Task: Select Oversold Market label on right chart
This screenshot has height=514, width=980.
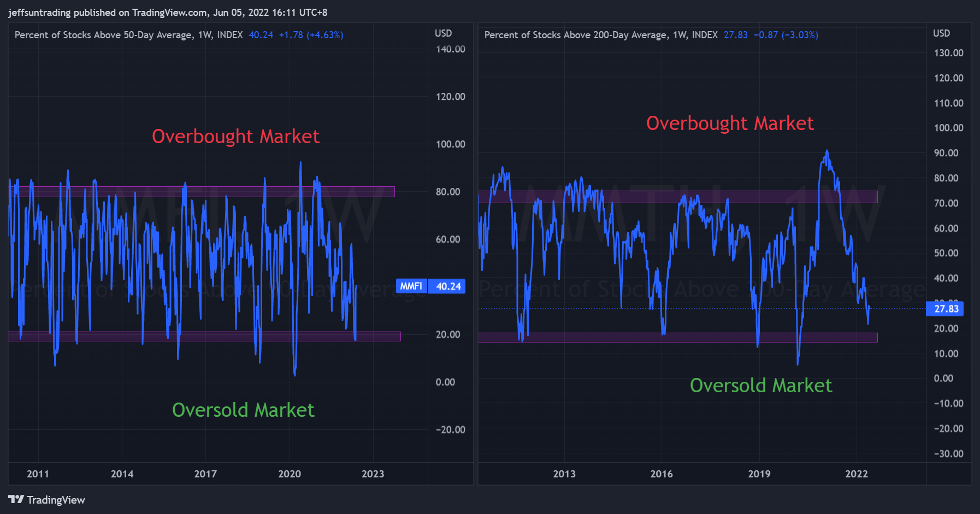Action: pos(761,386)
